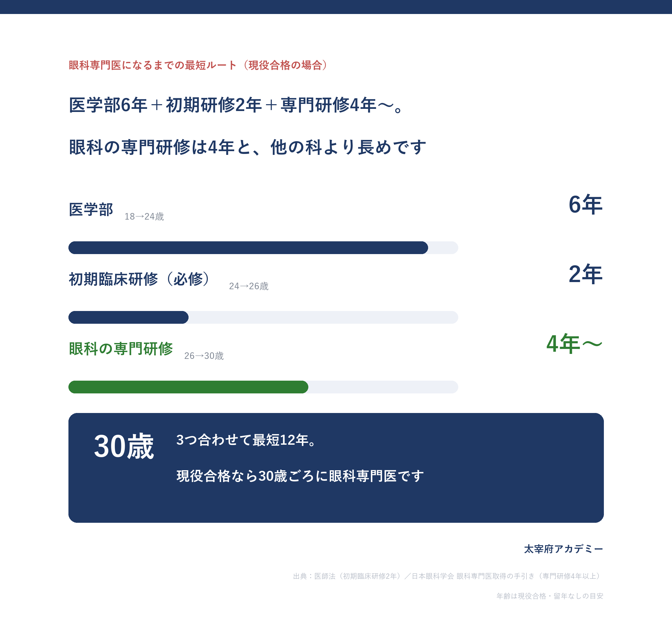This screenshot has width=672, height=617.
Task: Click the second headline line 眼科の専門研修は4年と
Action: pyautogui.click(x=248, y=147)
